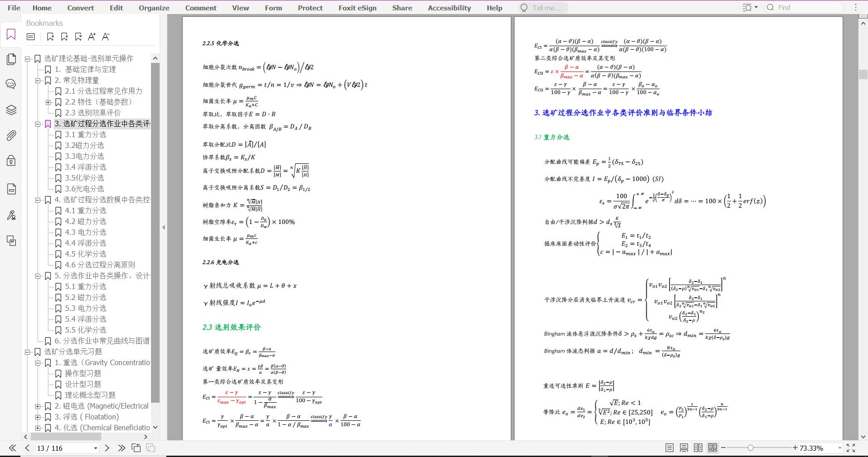Switch to the Comment tab
The width and height of the screenshot is (868, 457).
pos(201,8)
